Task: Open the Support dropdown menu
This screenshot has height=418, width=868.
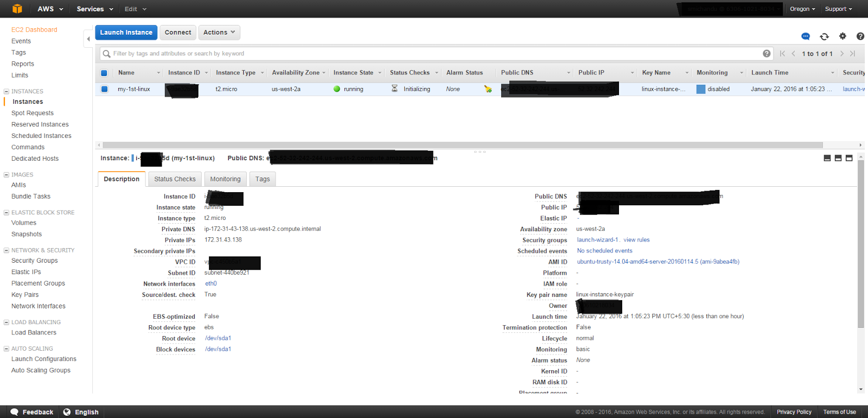Action: (x=839, y=9)
